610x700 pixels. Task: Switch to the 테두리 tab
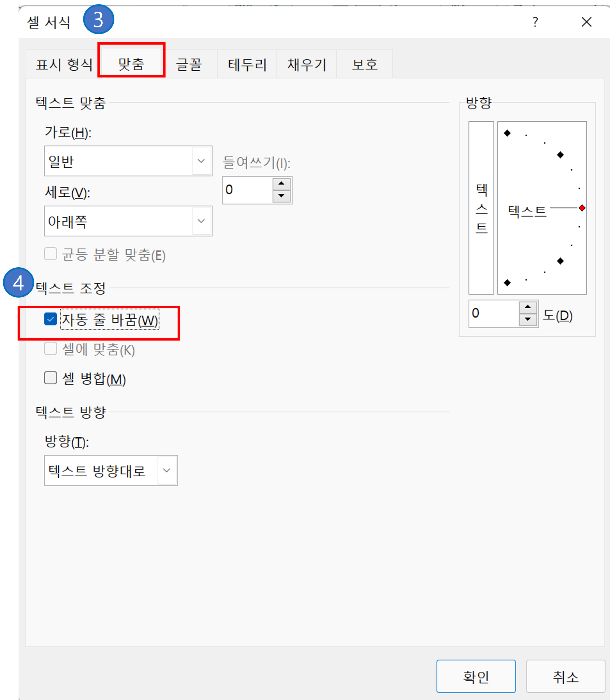(x=247, y=64)
